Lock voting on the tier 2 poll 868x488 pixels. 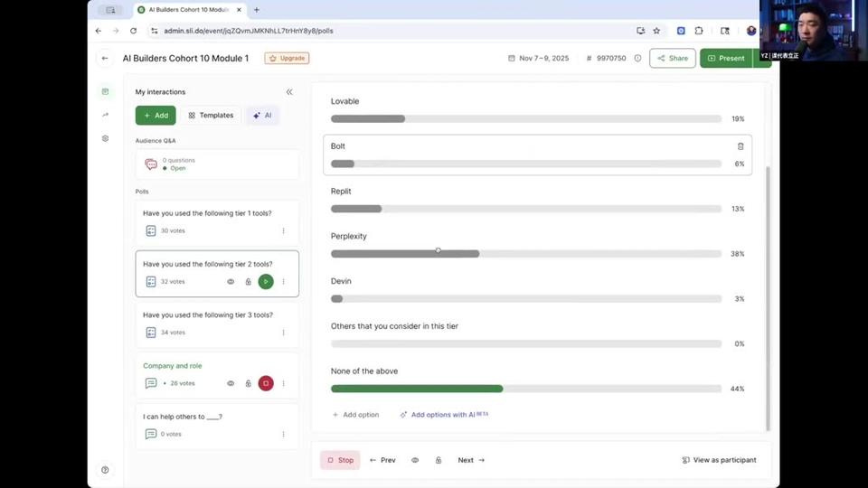[x=248, y=282]
